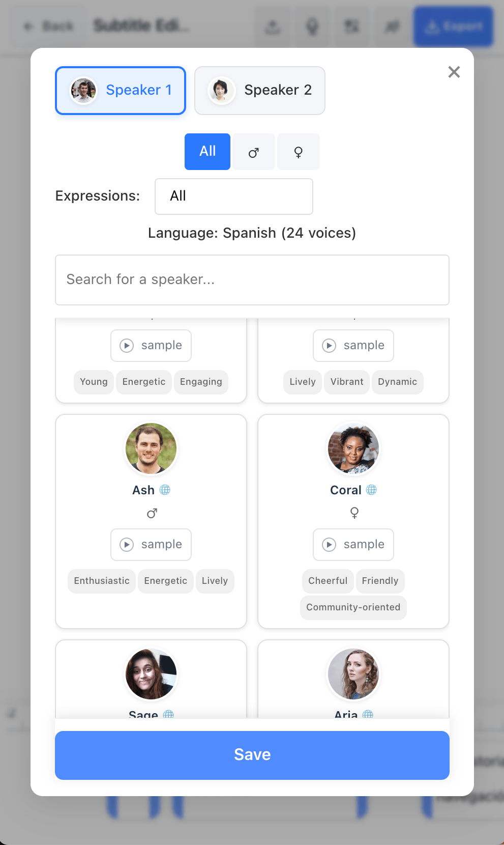The width and height of the screenshot is (504, 845).
Task: Select the All genders filter
Action: coord(207,152)
